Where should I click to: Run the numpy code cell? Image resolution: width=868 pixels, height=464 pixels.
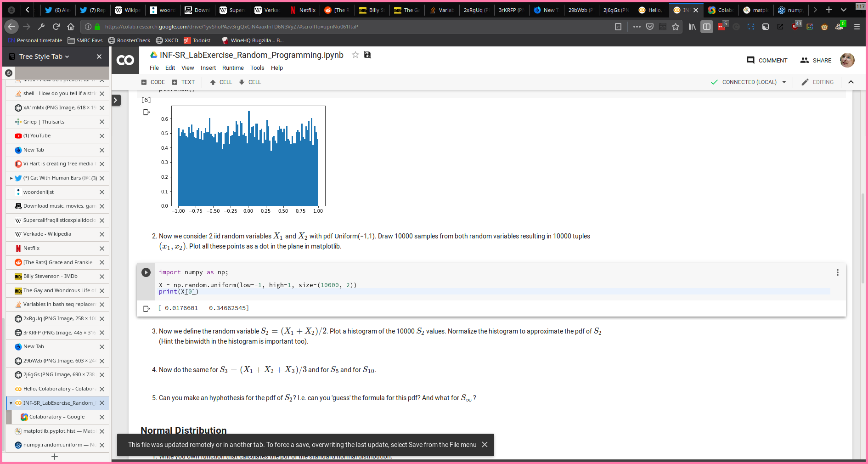tap(146, 272)
